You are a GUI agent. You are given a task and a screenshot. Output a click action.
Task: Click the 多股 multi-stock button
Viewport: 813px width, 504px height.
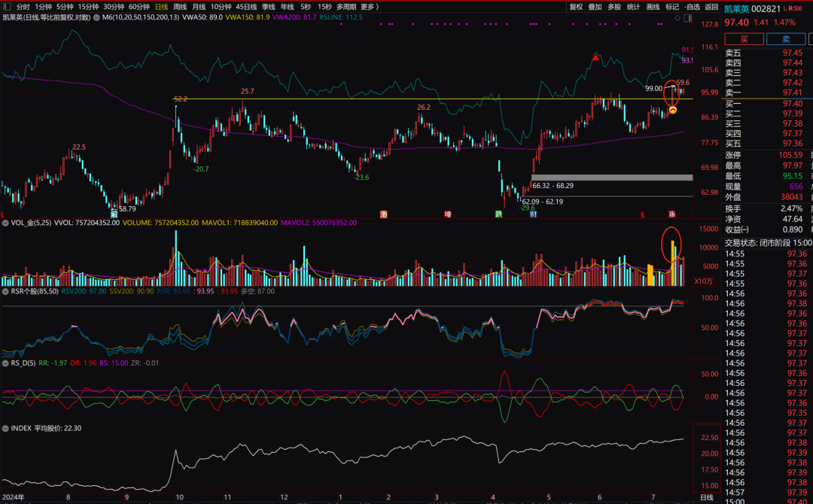pos(614,7)
